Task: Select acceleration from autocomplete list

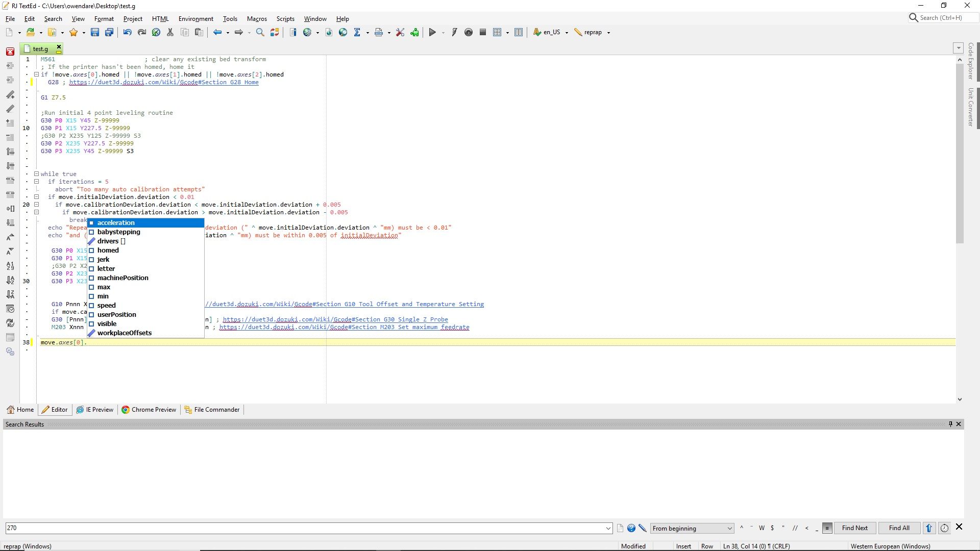Action: 115,222
